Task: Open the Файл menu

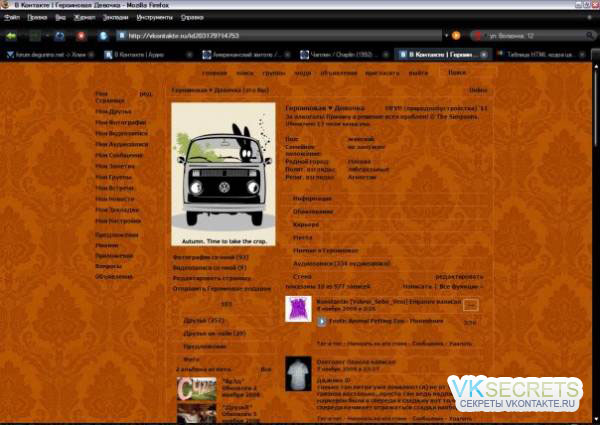Action: coord(12,17)
